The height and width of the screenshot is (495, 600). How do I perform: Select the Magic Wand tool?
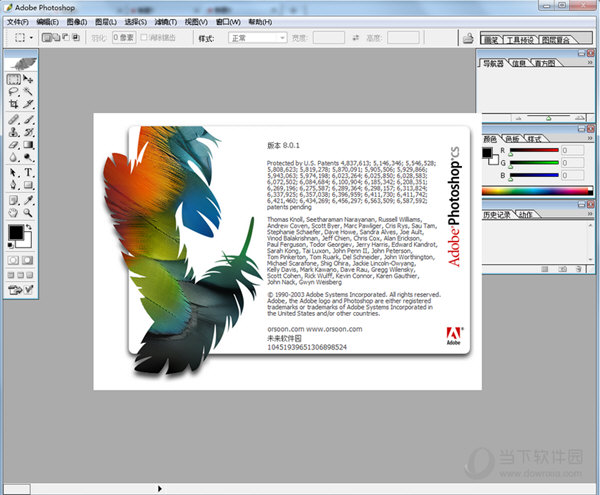click(28, 92)
